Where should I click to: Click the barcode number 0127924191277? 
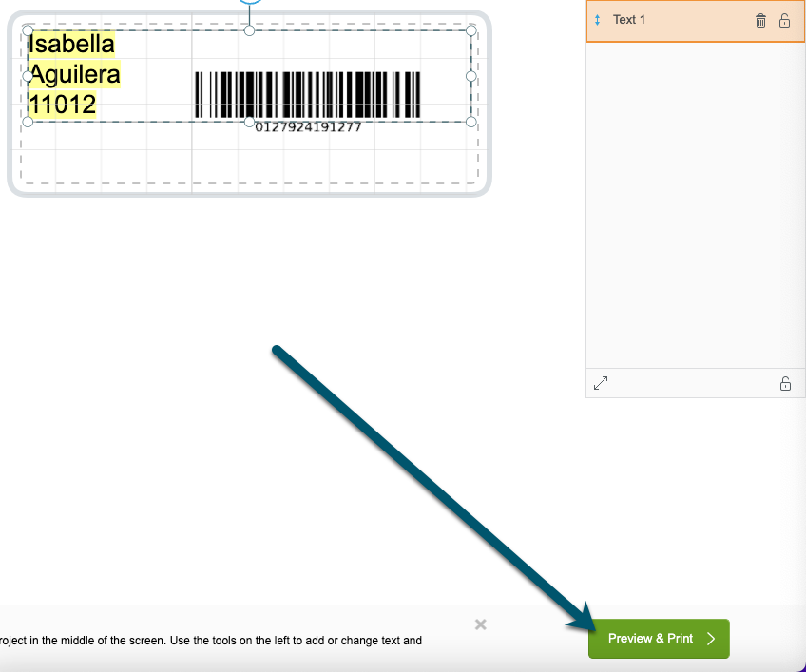[x=308, y=127]
